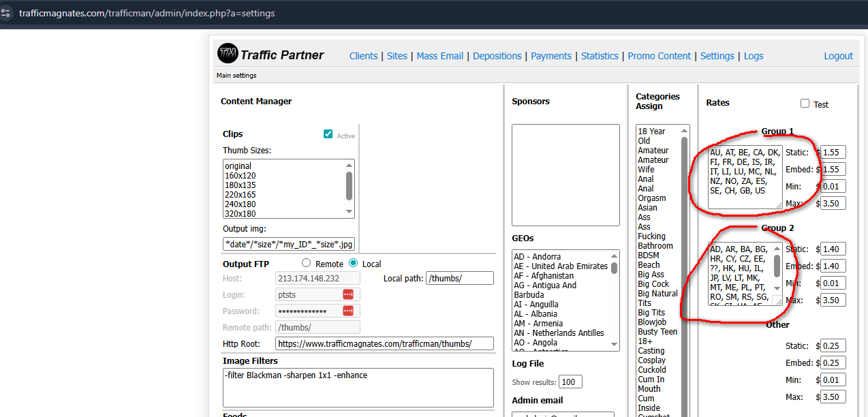This screenshot has height=417, width=868.
Task: Open the Mass Email page
Action: point(440,56)
